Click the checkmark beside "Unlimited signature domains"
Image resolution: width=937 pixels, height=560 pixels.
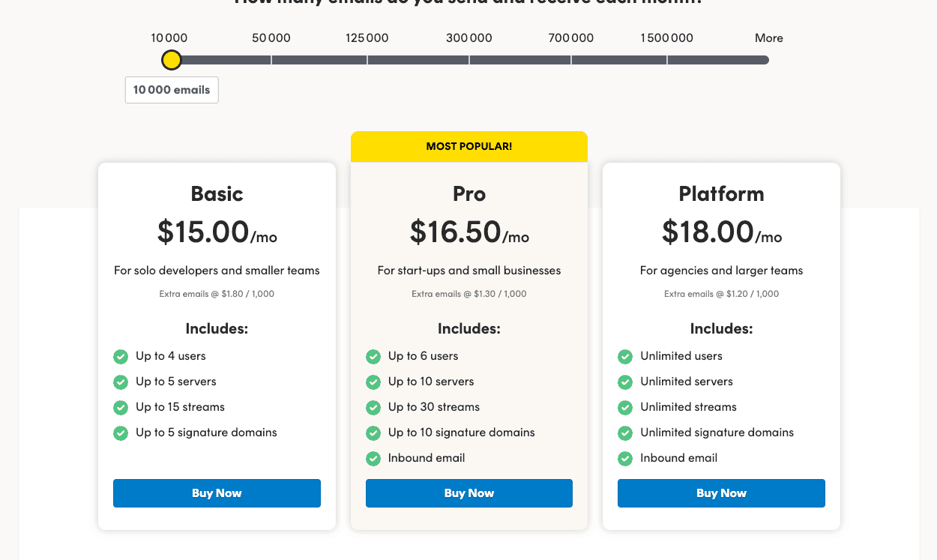tap(625, 433)
